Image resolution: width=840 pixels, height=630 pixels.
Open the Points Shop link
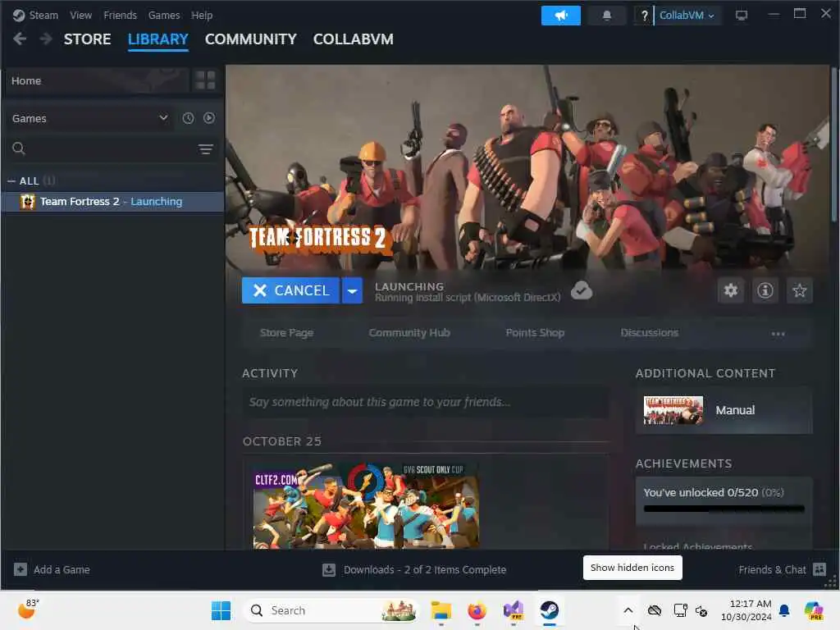[535, 333]
